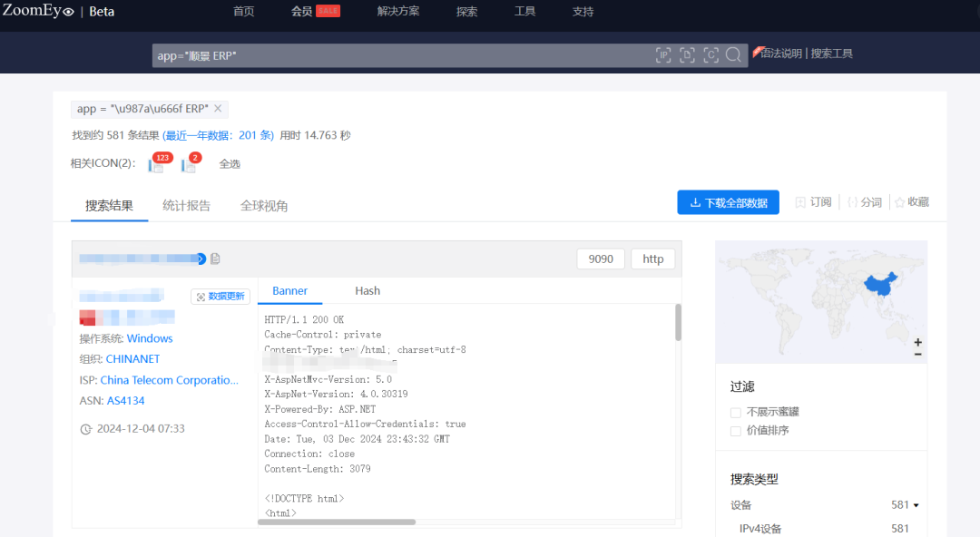Image resolution: width=980 pixels, height=537 pixels.
Task: Open 支持 in top navigation
Action: [x=583, y=11]
